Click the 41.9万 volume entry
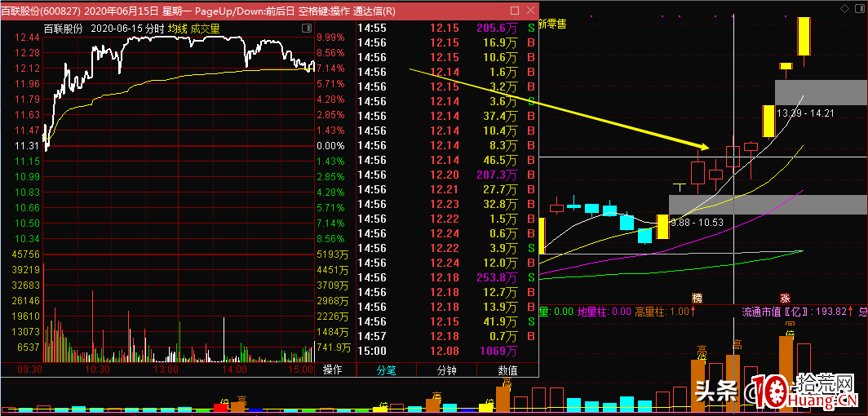Image resolution: width=868 pixels, height=416 pixels. (x=500, y=321)
